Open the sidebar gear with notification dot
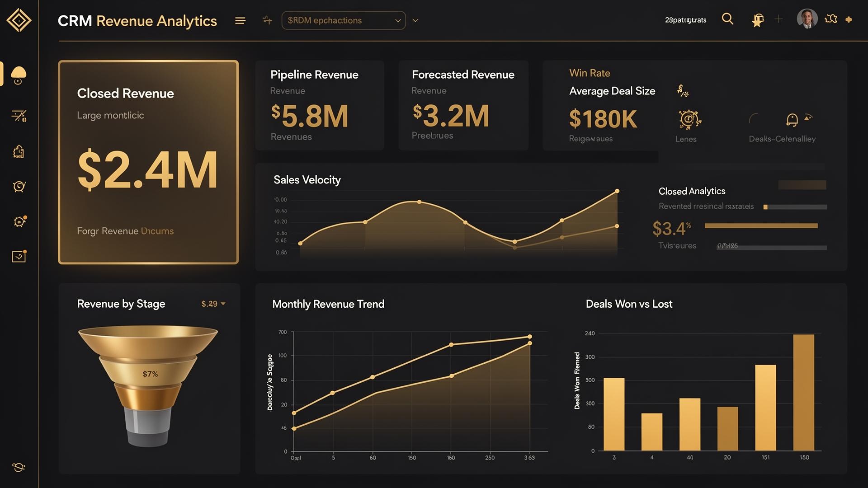Image resolution: width=868 pixels, height=488 pixels. click(19, 221)
